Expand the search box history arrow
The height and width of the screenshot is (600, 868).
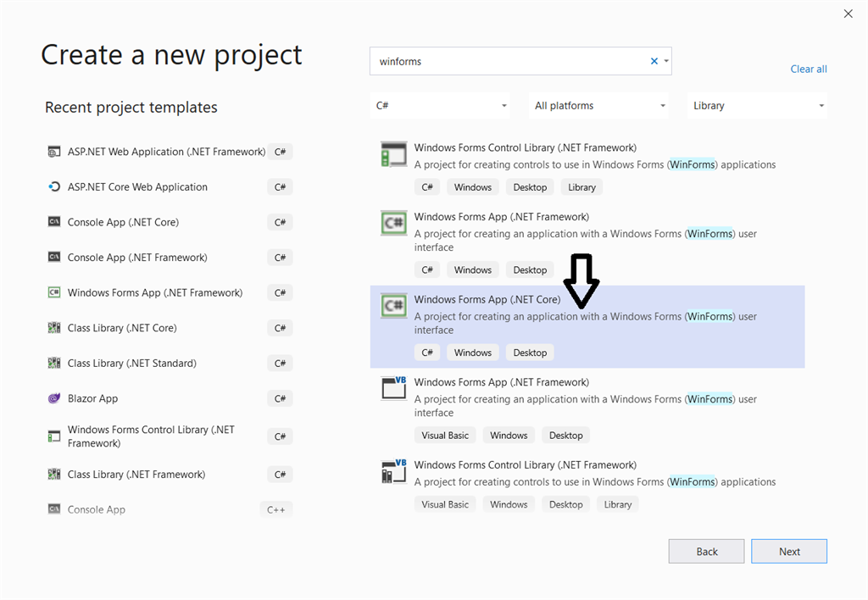click(666, 61)
